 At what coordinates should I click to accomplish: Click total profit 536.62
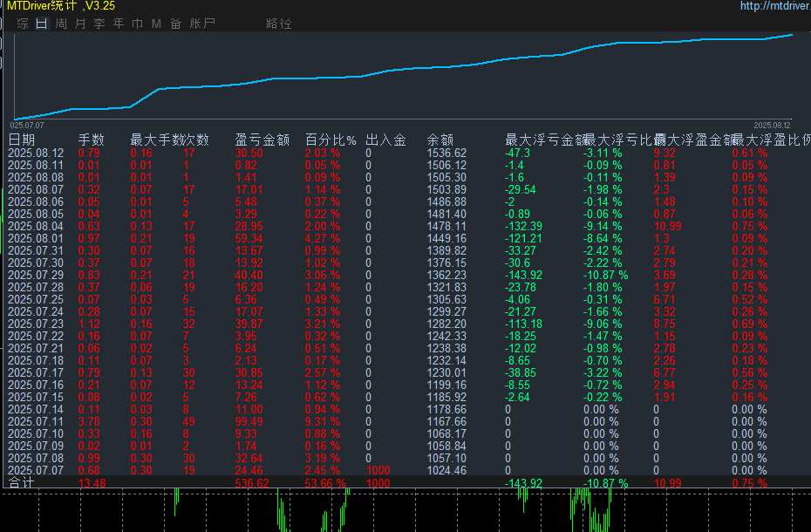252,483
